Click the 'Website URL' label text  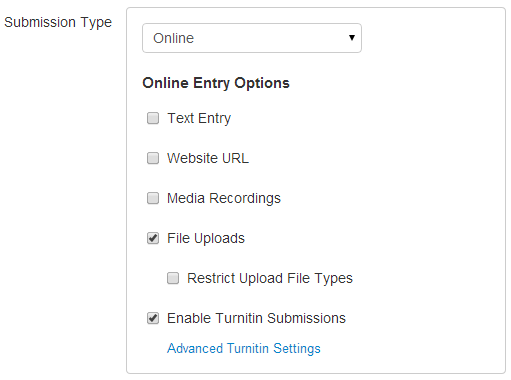208,158
